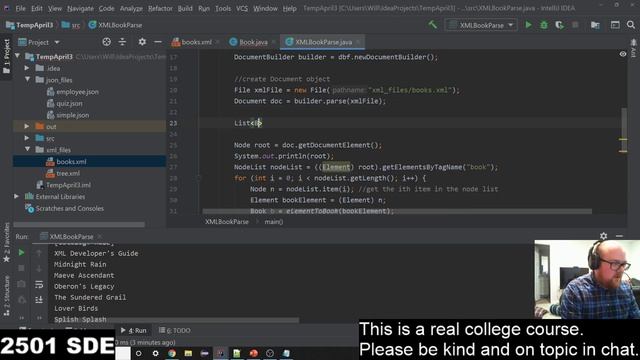This screenshot has height=360, width=640.
Task: Click TempApril3 breadcrumb in navigation bar
Action: pyautogui.click(x=29, y=25)
